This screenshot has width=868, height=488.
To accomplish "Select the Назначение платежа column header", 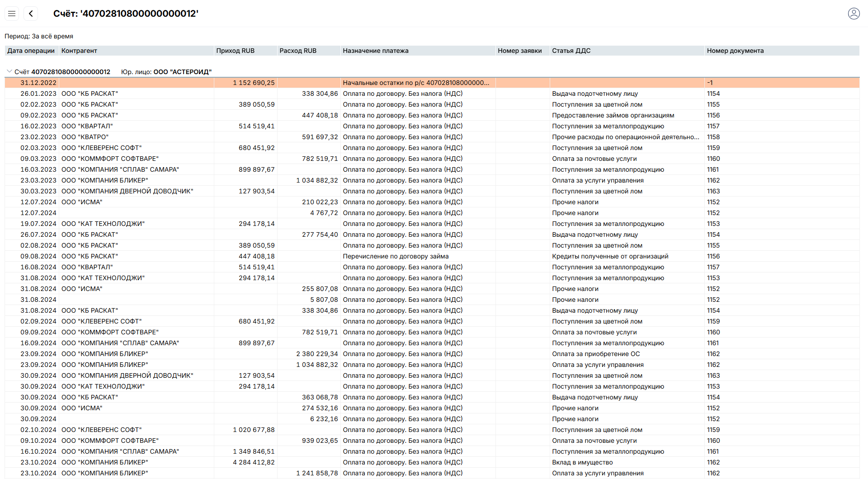I will 375,51.
